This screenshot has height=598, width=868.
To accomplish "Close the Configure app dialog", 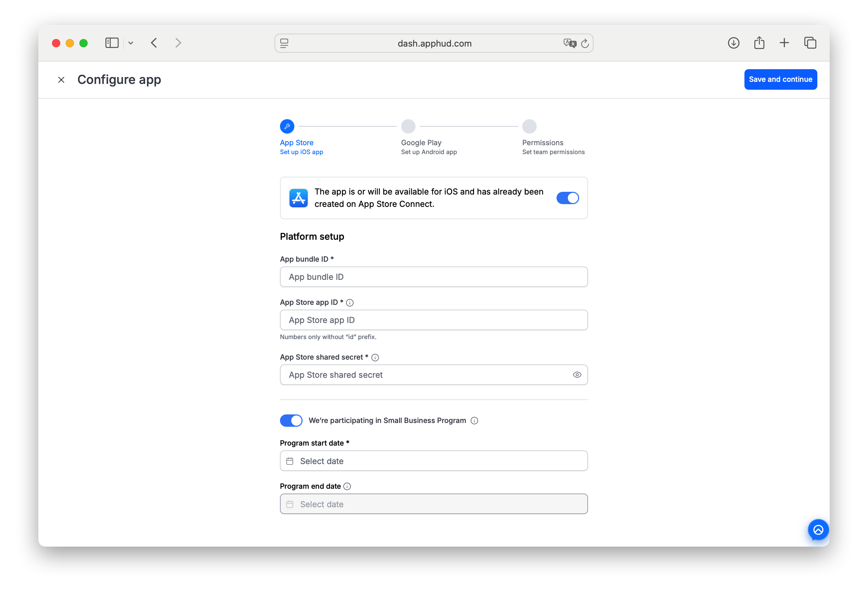I will point(61,80).
